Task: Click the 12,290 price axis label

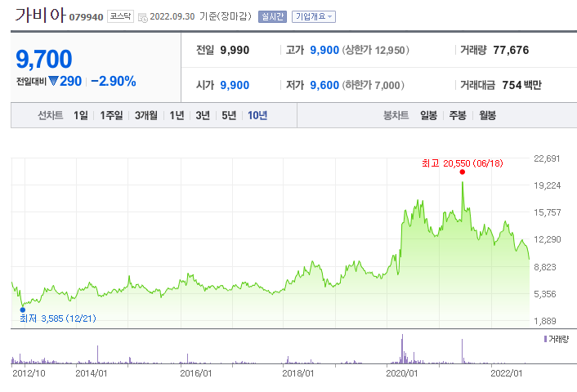Action: [x=548, y=239]
